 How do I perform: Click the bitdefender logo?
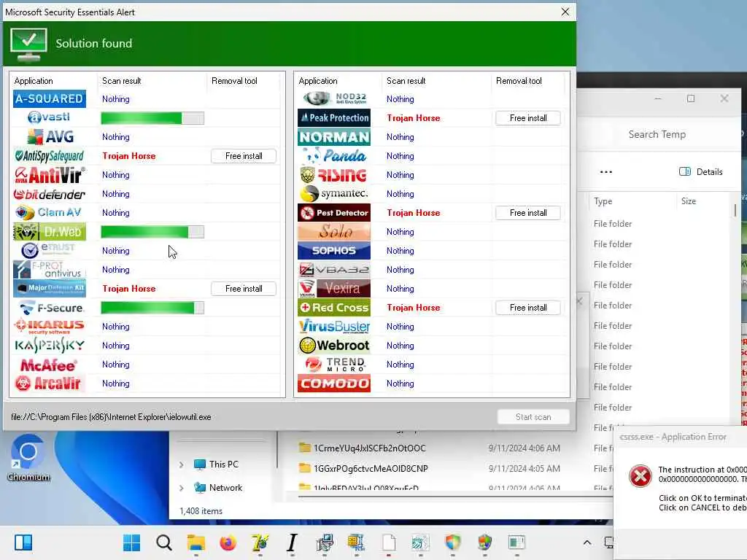[x=50, y=194]
